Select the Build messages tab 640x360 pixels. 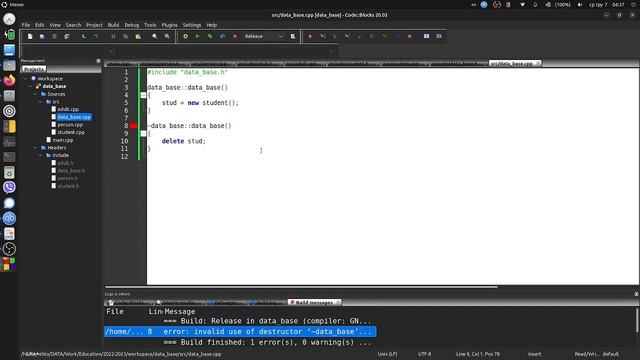tap(313, 302)
